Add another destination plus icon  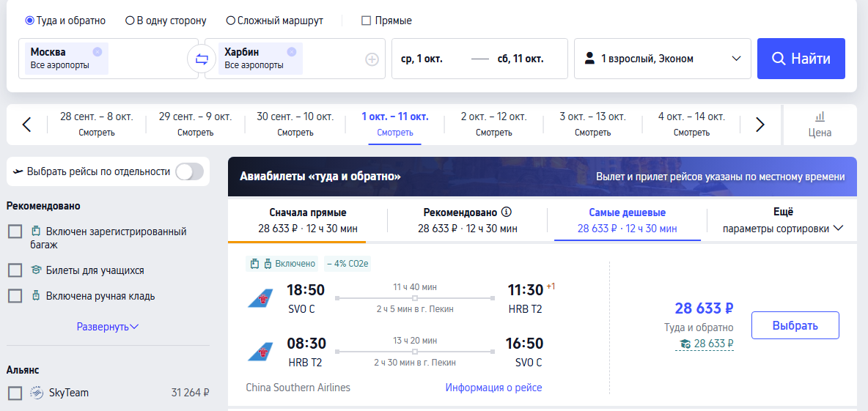[372, 59]
